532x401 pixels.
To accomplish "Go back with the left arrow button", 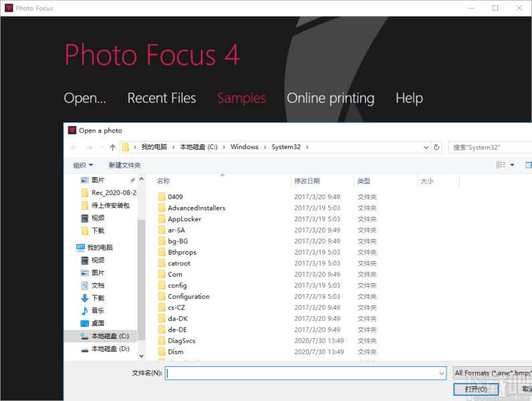I will [74, 147].
